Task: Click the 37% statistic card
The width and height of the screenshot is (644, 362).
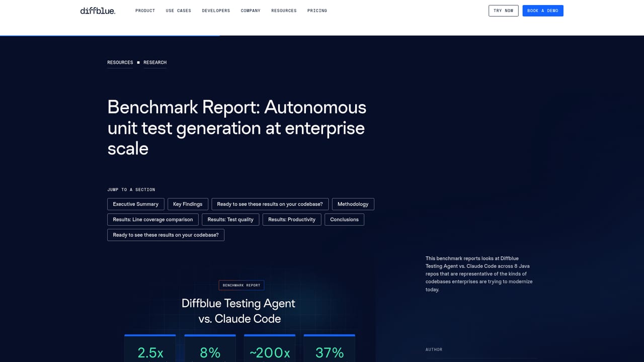Action: 329,348
